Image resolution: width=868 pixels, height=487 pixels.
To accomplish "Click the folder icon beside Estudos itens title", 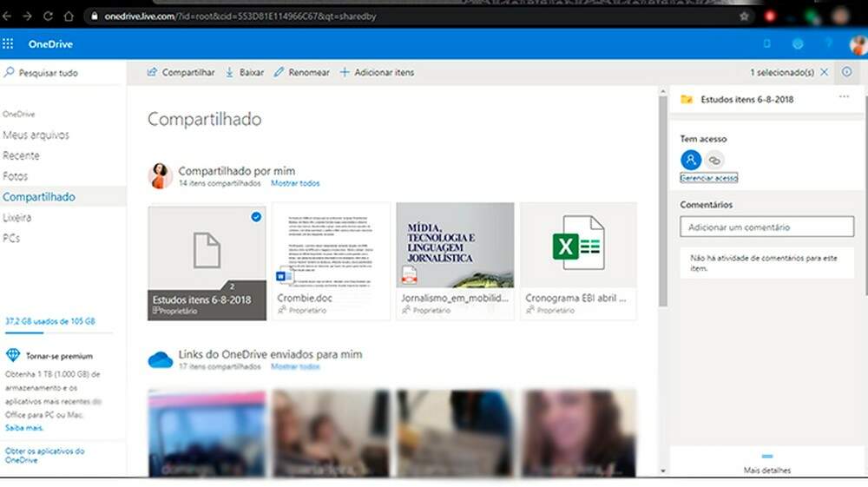I will coord(687,100).
